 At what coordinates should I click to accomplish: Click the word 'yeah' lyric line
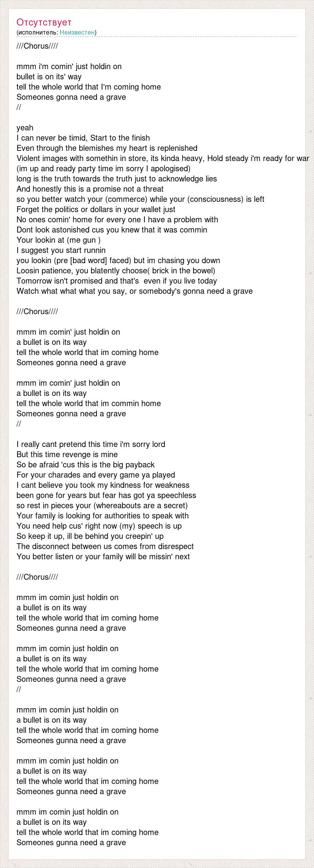25,128
